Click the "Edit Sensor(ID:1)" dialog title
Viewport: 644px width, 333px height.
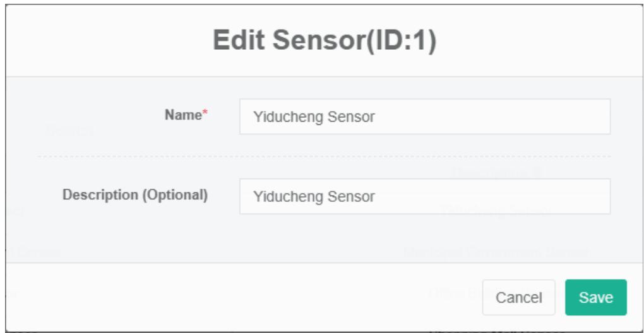(325, 42)
